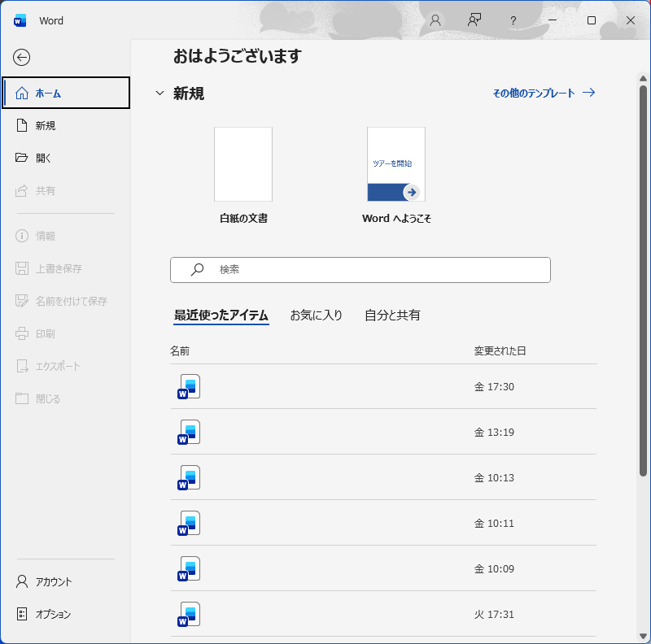Click the scrollbar up arrow
The image size is (651, 644).
643,78
